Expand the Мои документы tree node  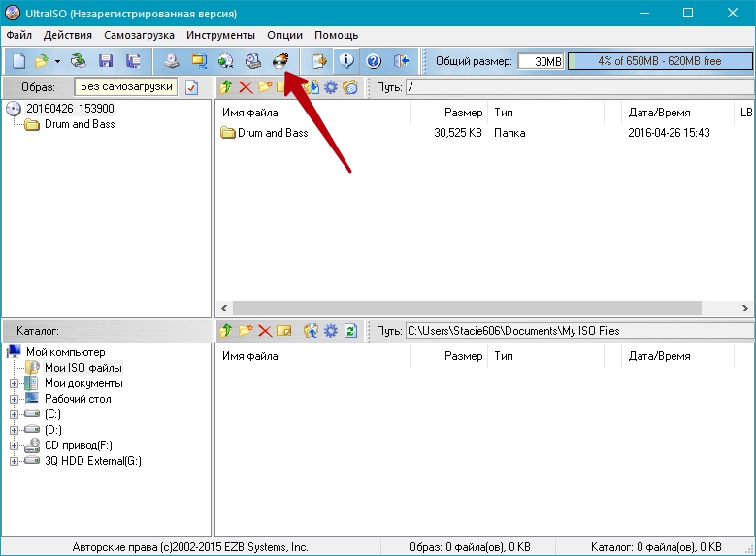coord(15,383)
